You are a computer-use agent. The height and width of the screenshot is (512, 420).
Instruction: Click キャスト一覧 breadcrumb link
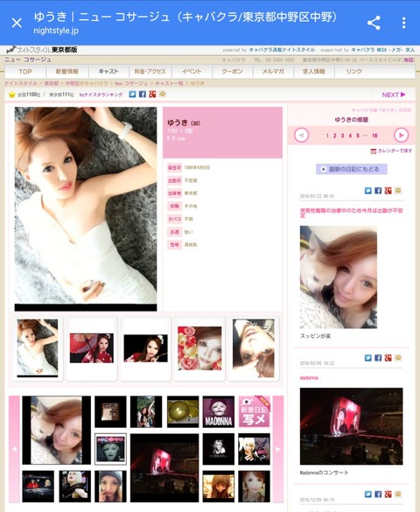click(169, 83)
